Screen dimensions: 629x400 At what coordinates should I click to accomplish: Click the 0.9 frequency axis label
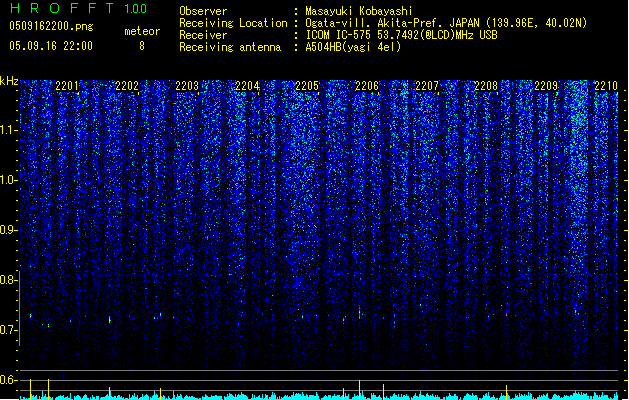9,230
